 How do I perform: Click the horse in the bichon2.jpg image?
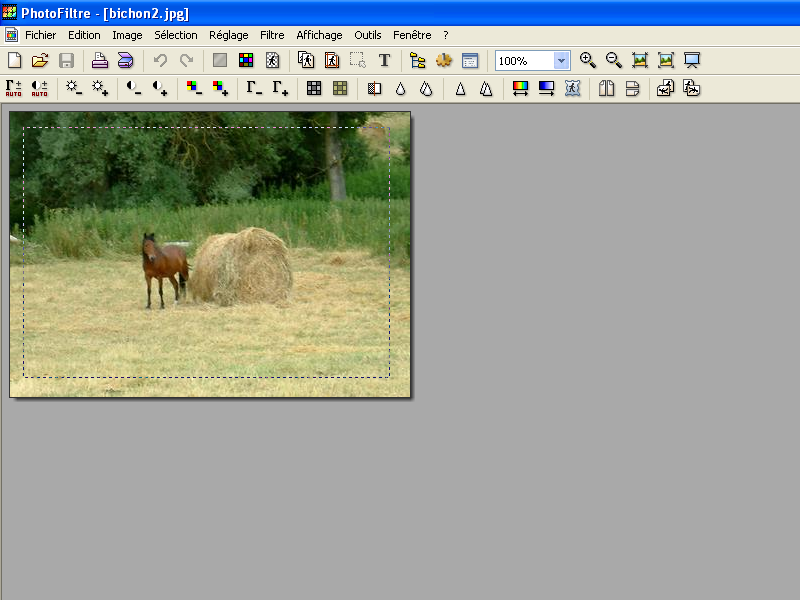pos(165,270)
